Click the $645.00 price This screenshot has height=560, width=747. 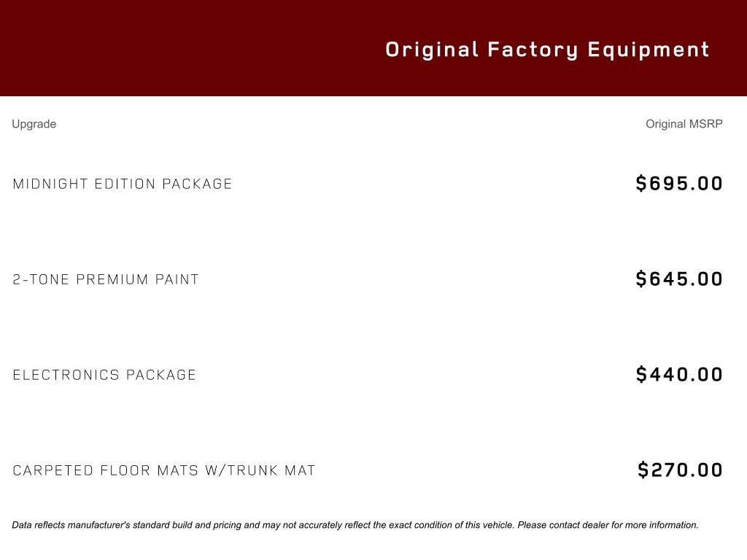pos(679,279)
